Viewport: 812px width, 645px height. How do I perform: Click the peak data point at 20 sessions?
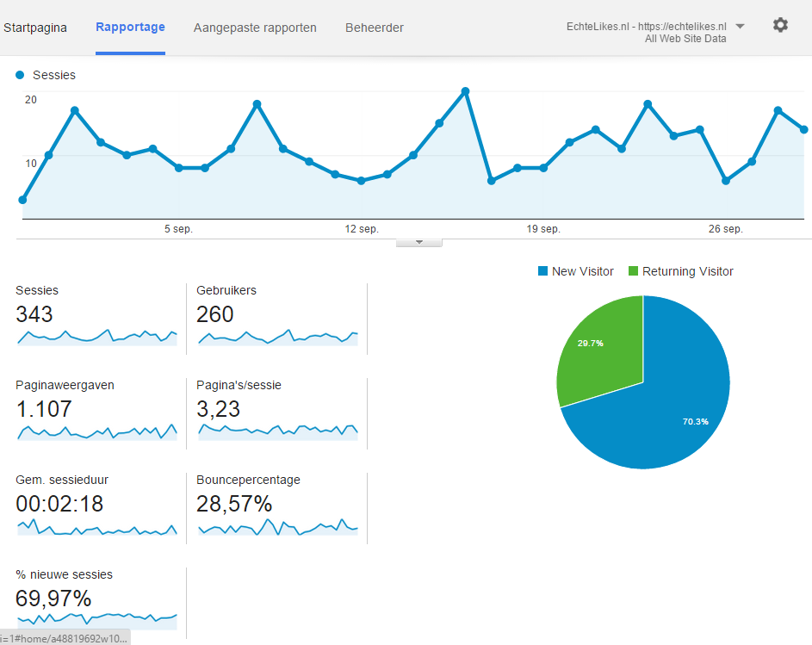tap(465, 91)
